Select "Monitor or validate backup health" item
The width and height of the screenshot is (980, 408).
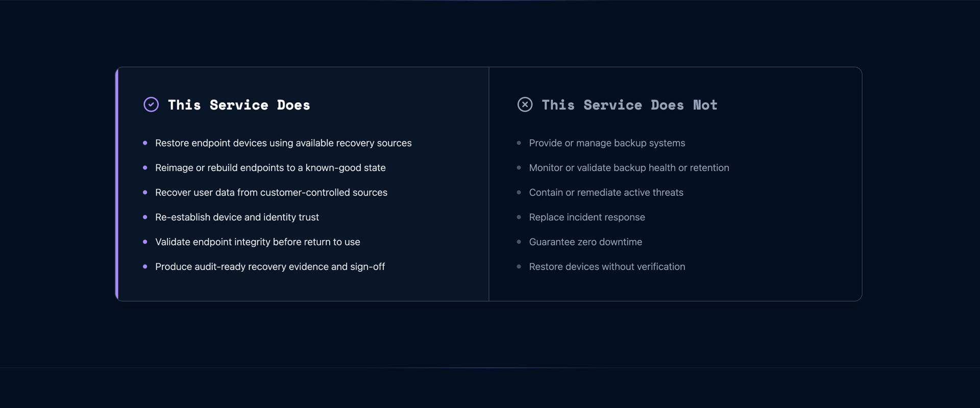[628, 167]
